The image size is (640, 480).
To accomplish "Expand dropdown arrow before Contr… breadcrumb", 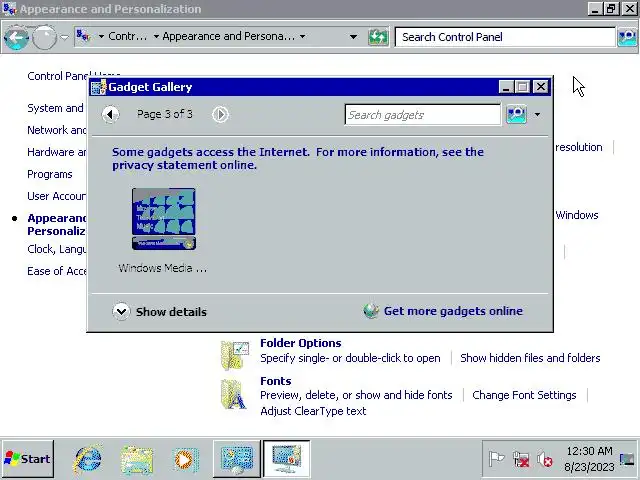I will (101, 37).
